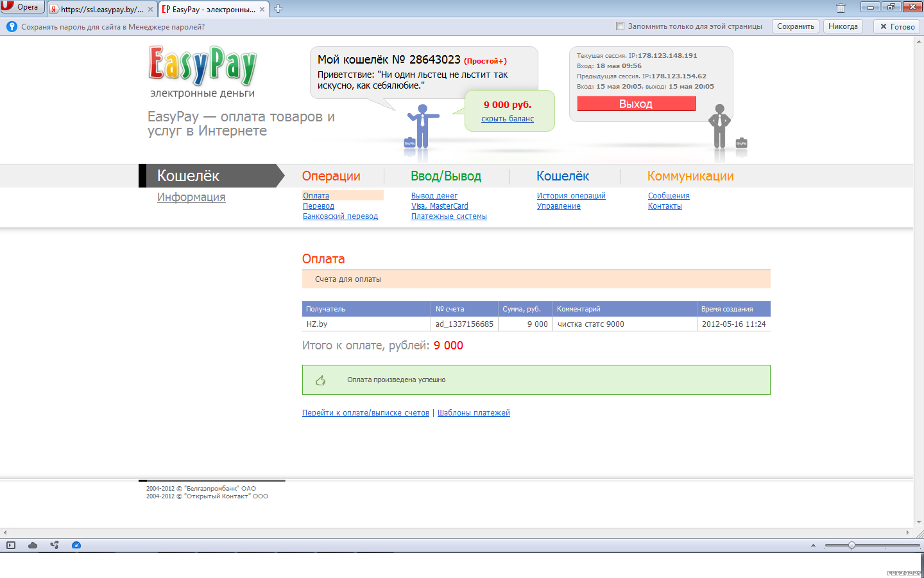Open Банковский перевод link
This screenshot has height=578, width=924.
point(340,216)
